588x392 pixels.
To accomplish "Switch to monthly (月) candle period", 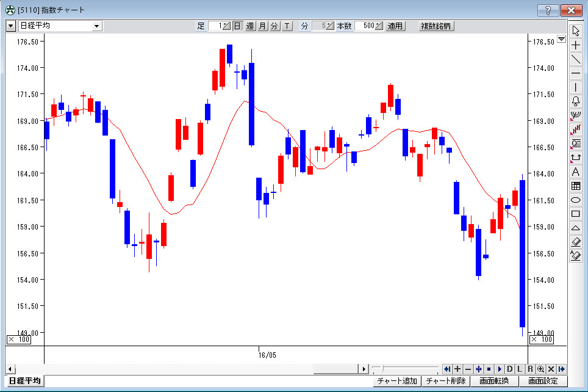I will [x=262, y=26].
